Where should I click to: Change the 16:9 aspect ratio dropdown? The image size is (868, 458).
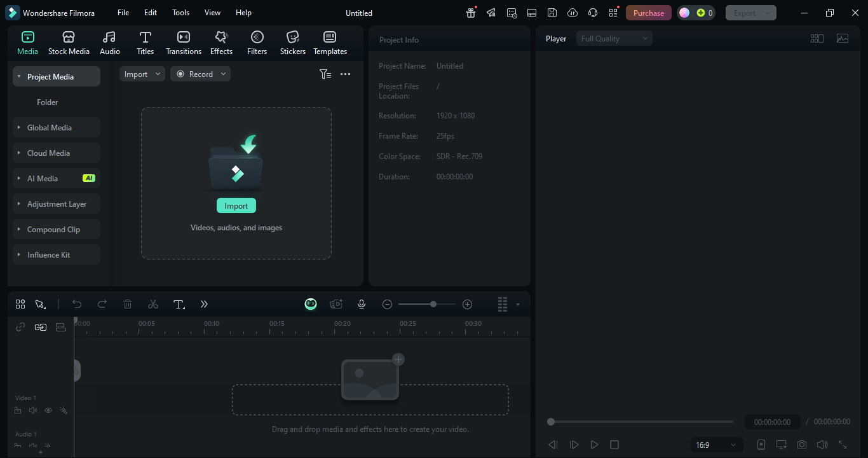716,444
